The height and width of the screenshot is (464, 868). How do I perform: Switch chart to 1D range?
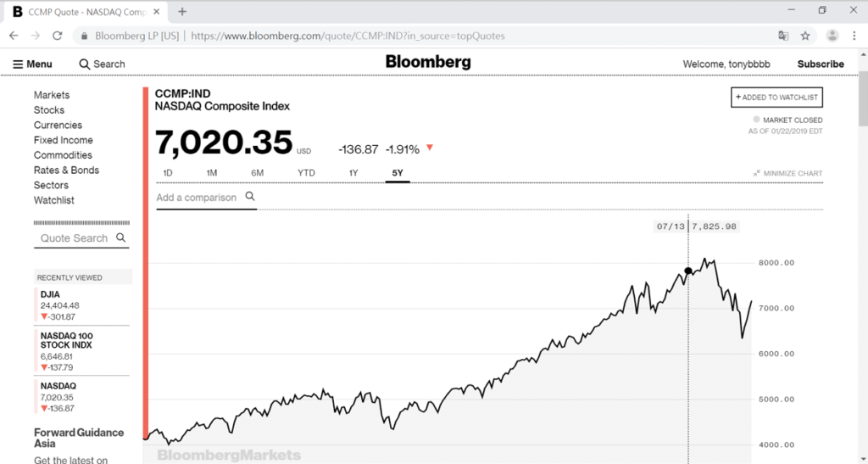click(168, 173)
